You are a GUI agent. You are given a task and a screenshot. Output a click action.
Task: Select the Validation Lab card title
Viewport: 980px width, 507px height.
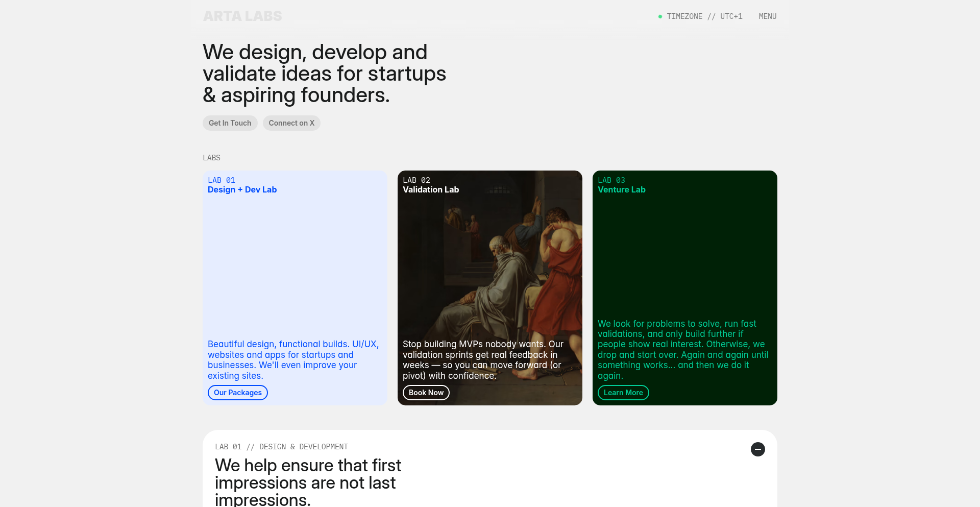coord(431,190)
